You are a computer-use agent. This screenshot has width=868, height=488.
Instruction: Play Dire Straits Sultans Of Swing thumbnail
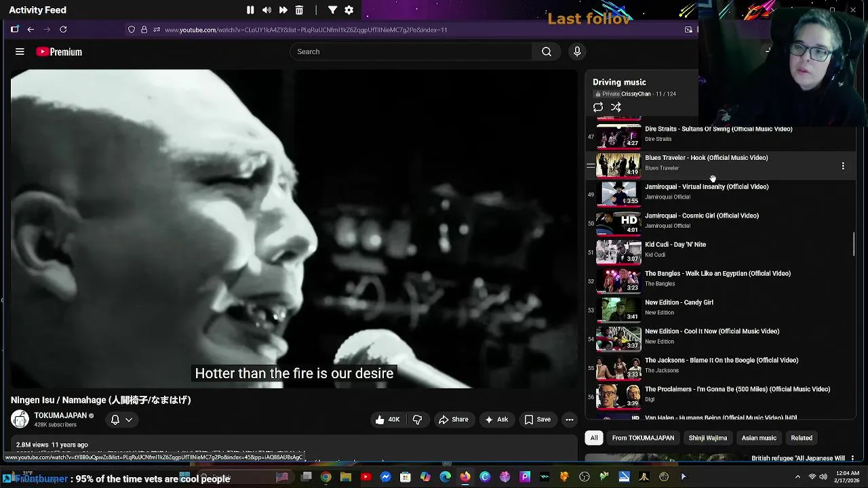pos(618,136)
